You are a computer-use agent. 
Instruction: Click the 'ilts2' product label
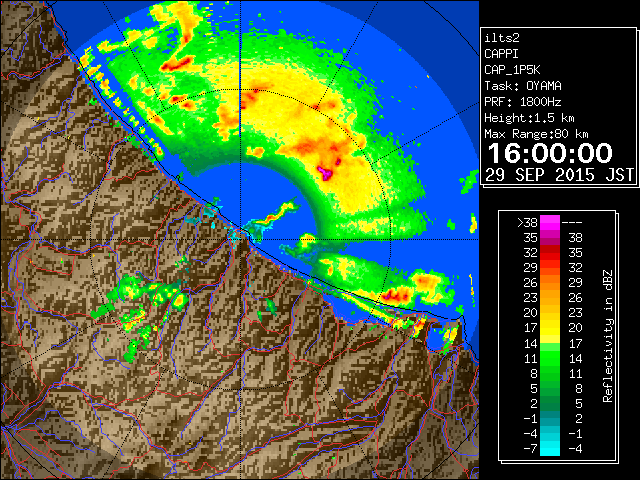[502, 38]
